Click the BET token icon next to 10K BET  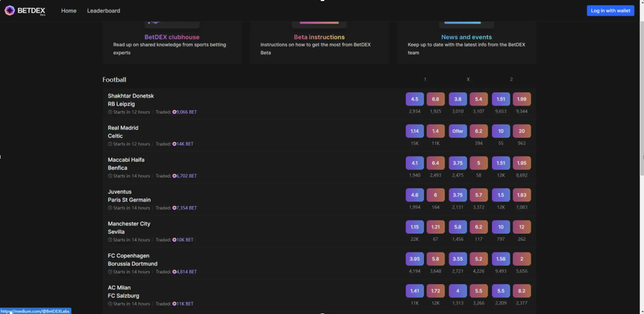click(x=174, y=240)
